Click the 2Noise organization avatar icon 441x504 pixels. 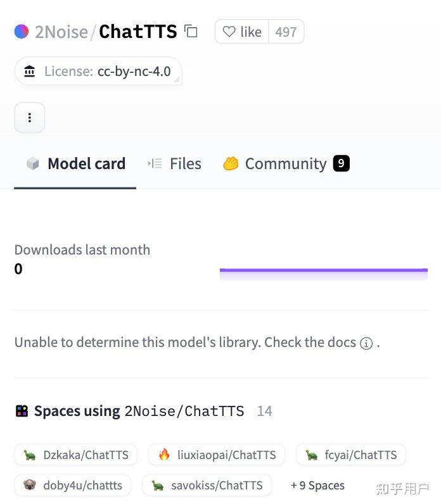(22, 32)
